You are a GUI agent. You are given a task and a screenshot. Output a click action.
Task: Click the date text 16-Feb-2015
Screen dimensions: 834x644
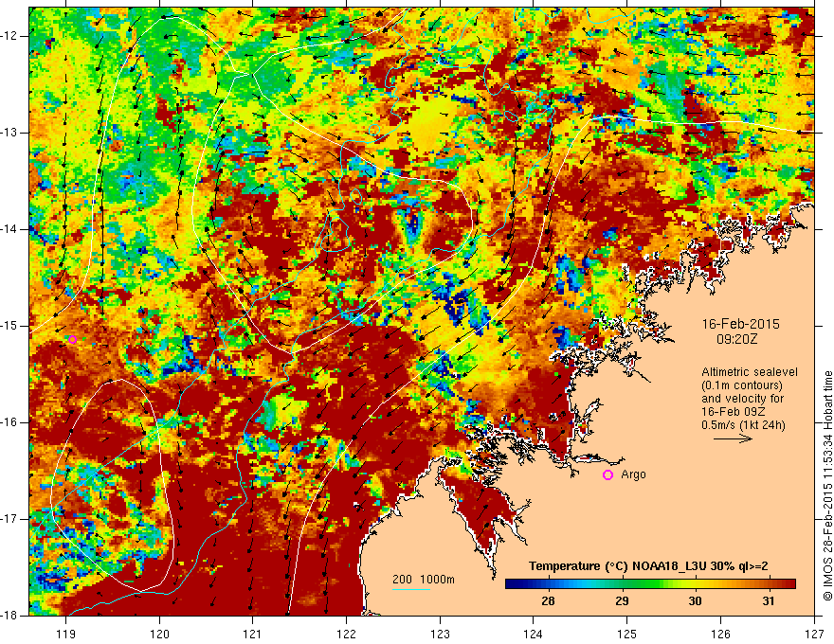click(x=740, y=324)
